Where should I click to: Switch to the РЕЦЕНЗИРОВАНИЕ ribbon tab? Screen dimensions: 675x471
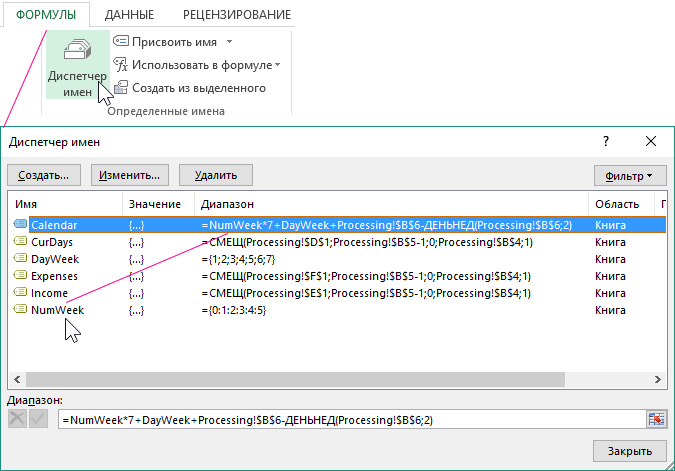click(x=237, y=15)
